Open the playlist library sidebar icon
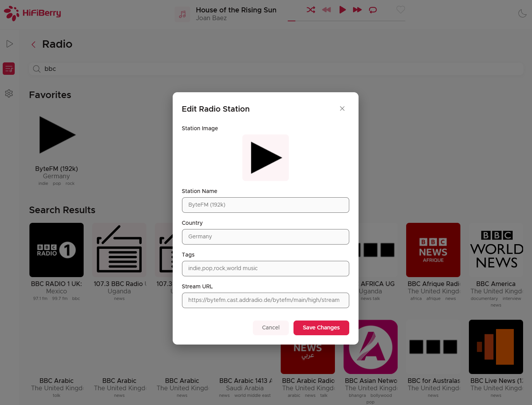The width and height of the screenshot is (532, 405). (x=9, y=69)
